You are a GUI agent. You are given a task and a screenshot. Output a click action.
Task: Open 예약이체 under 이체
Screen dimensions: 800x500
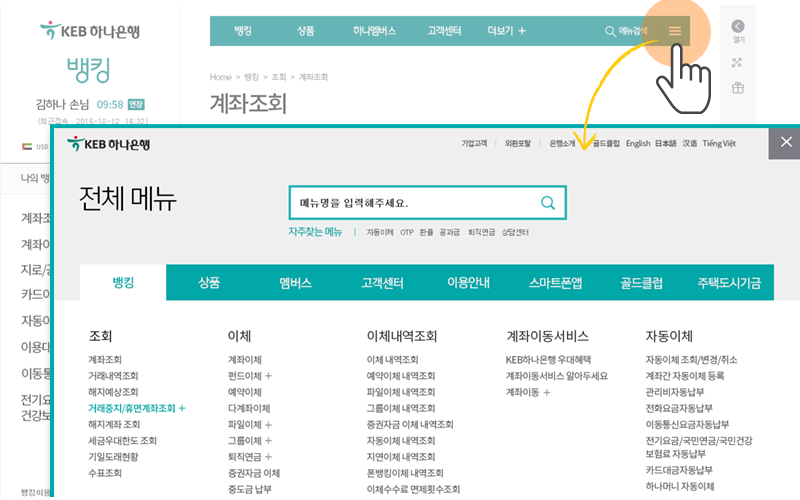[x=244, y=392]
